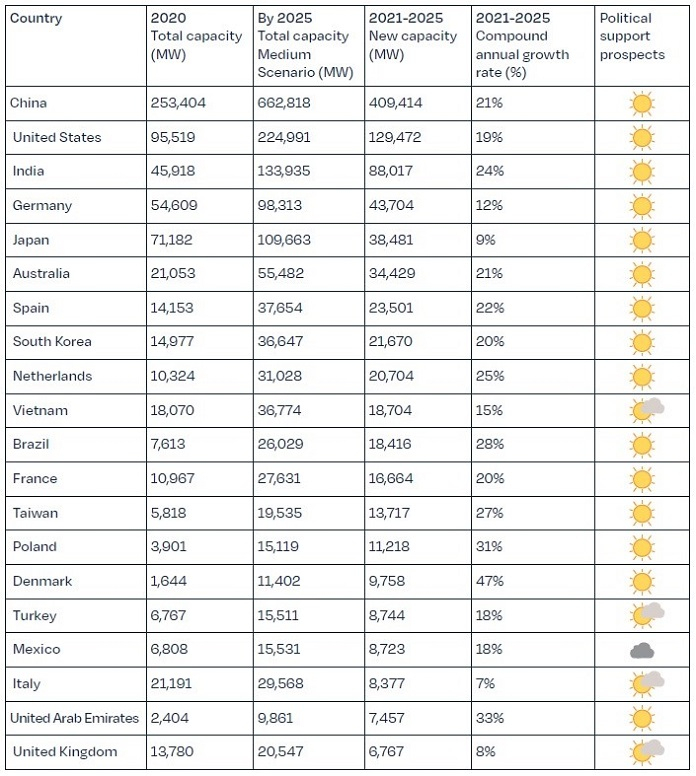Screen dimensions: 696x776
Task: Click United Kingdom's partly cloudy icon
Action: (646, 752)
